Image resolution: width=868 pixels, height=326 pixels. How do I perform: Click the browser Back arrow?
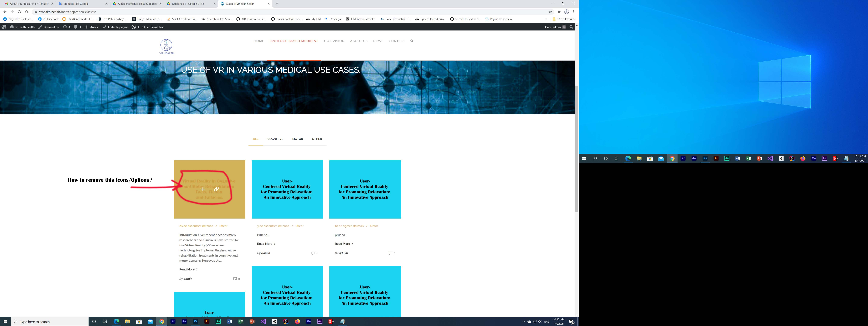pyautogui.click(x=5, y=12)
